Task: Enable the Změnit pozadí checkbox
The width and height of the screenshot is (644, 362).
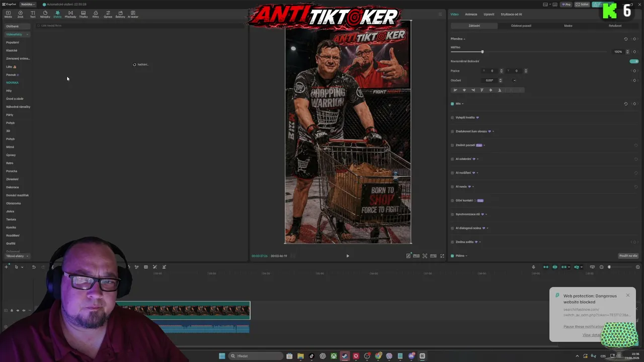Action: click(x=452, y=145)
